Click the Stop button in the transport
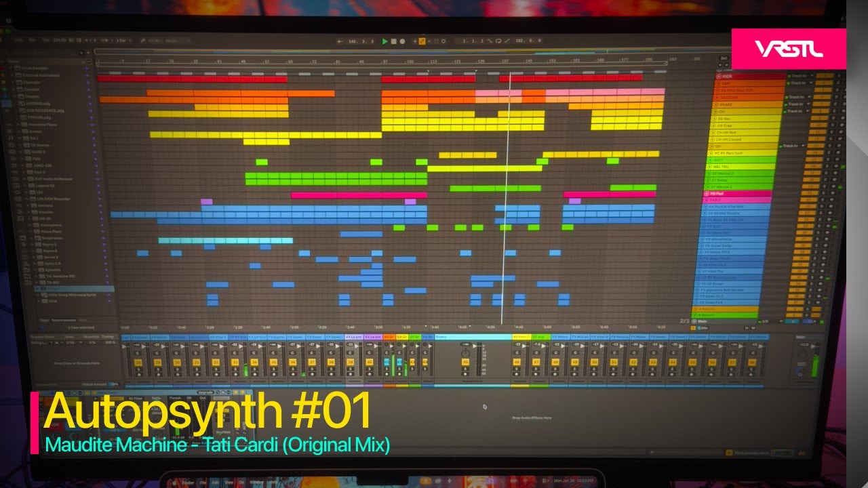Image resolution: width=868 pixels, height=488 pixels. [x=394, y=41]
